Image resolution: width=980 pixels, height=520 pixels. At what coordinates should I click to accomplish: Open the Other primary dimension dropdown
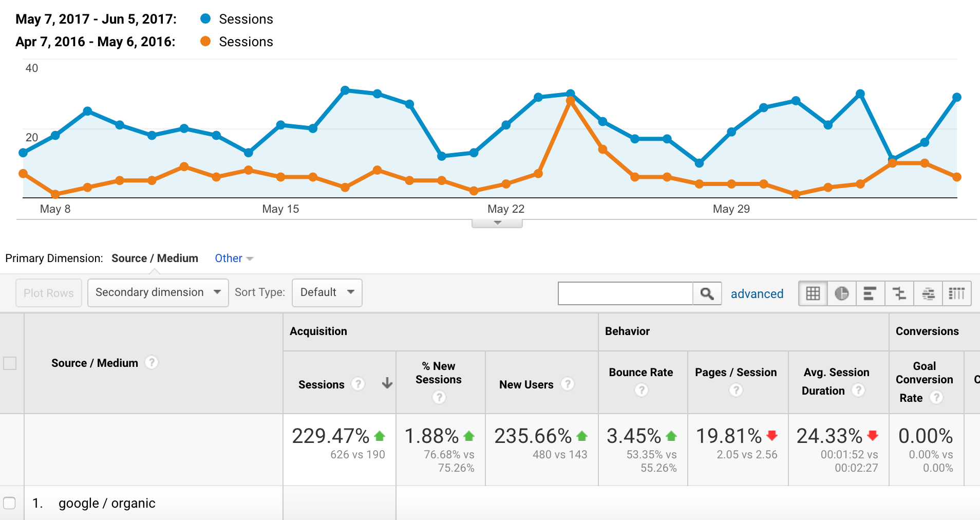click(233, 258)
